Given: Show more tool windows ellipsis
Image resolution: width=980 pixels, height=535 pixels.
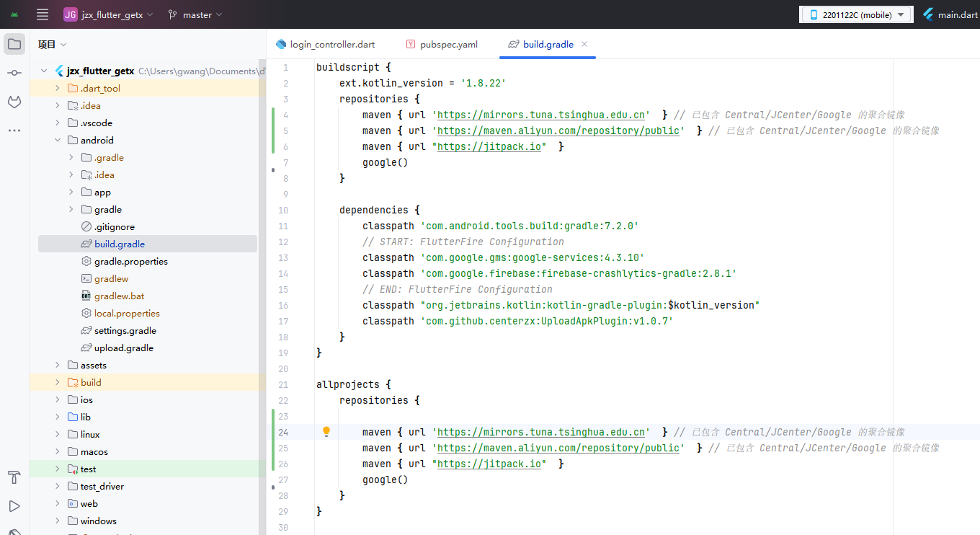Looking at the screenshot, I should pyautogui.click(x=14, y=131).
